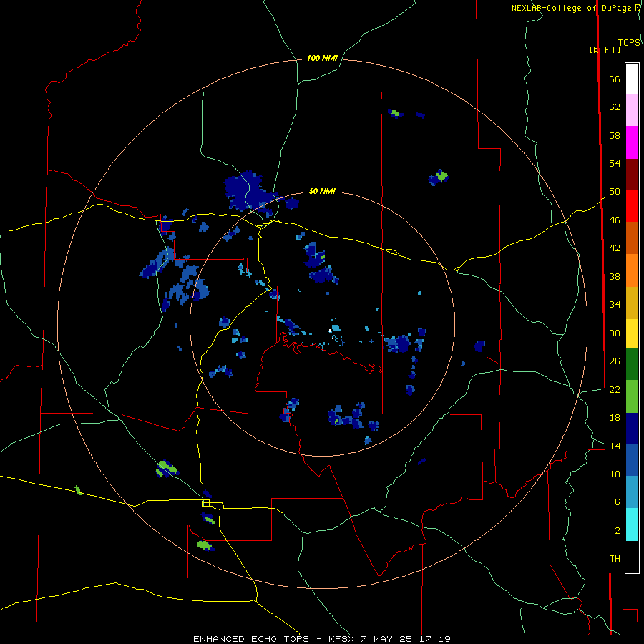Click the navy blue legend swatch
The width and height of the screenshot is (644, 644).
[632, 429]
